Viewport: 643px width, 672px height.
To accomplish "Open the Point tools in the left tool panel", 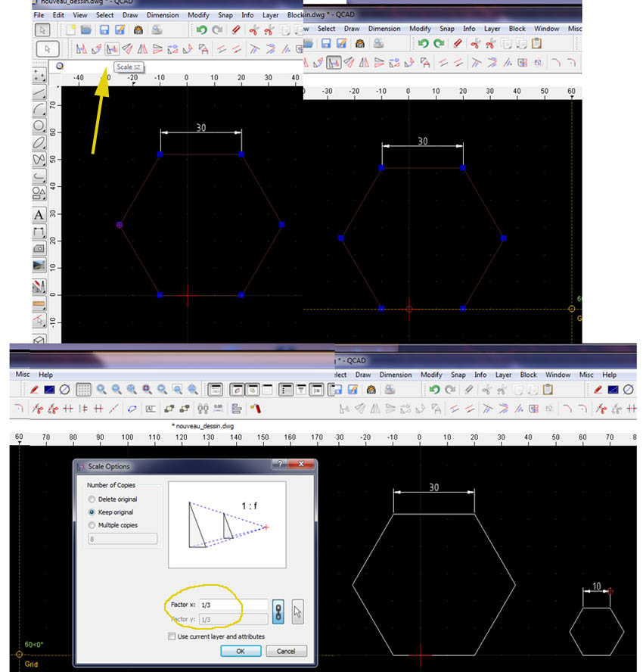I will 39,76.
